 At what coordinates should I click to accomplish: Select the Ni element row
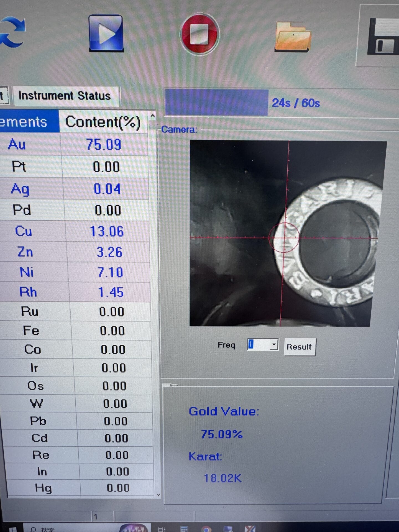[x=75, y=272]
